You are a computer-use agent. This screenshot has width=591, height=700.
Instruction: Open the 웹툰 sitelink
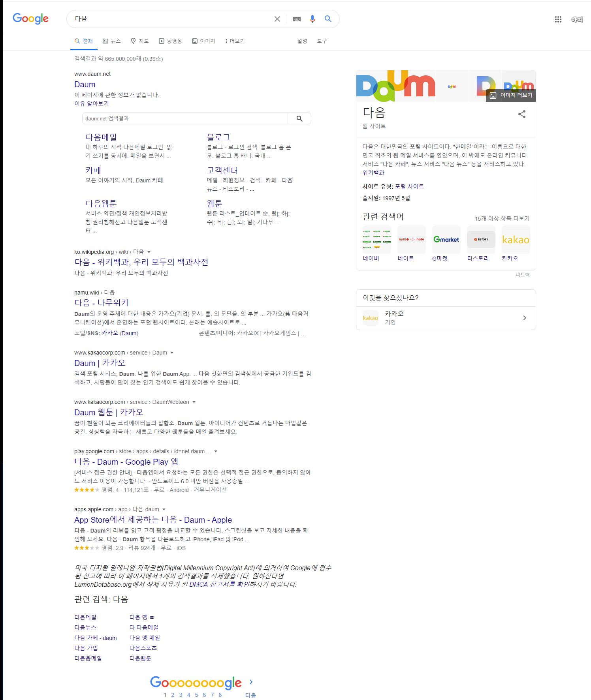tap(215, 203)
